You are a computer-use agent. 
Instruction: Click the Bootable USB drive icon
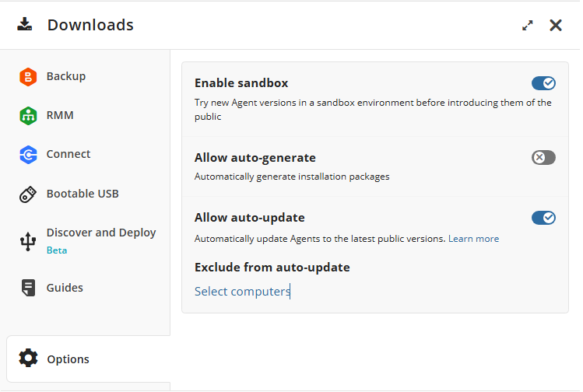28,194
